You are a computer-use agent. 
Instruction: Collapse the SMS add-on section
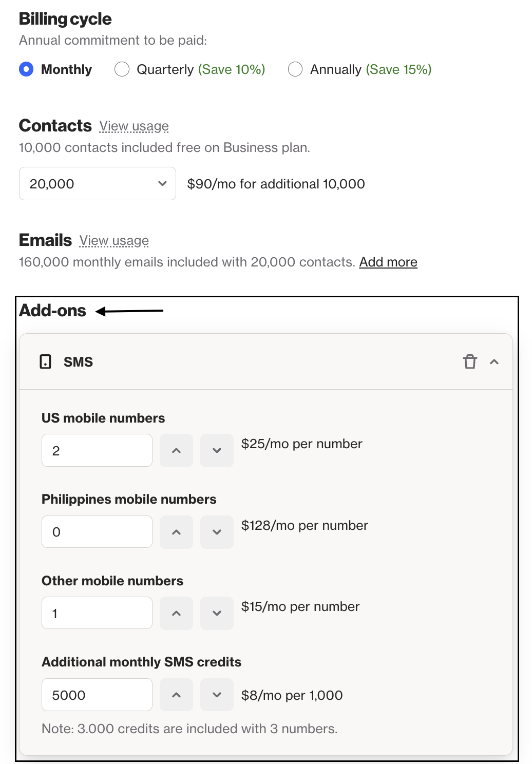pyautogui.click(x=495, y=362)
